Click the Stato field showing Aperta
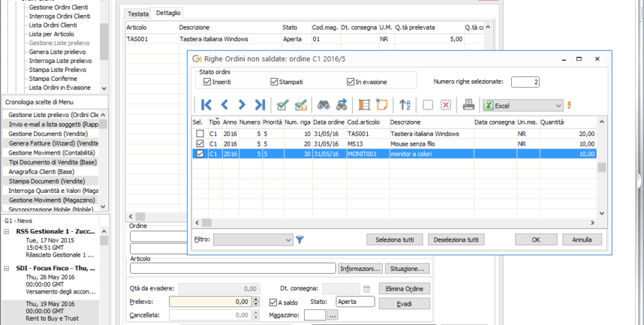Viewport: 644px width, 325px height. [356, 302]
